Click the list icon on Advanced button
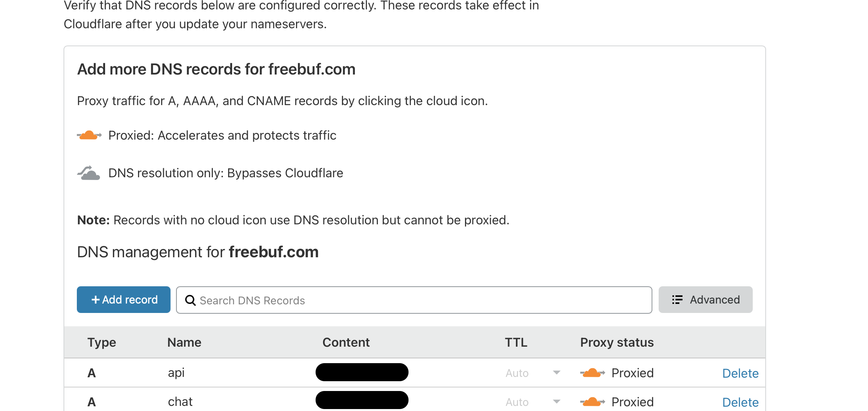Viewport: 868px width, 411px height. click(x=677, y=300)
